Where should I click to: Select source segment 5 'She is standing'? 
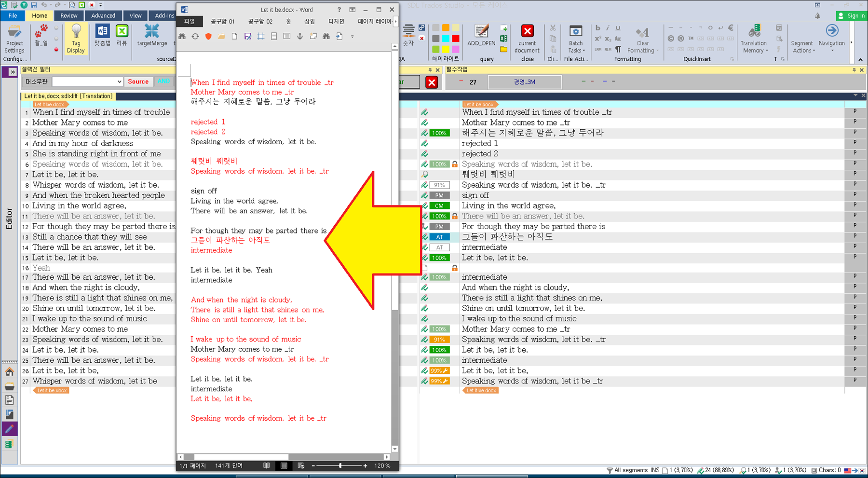97,154
